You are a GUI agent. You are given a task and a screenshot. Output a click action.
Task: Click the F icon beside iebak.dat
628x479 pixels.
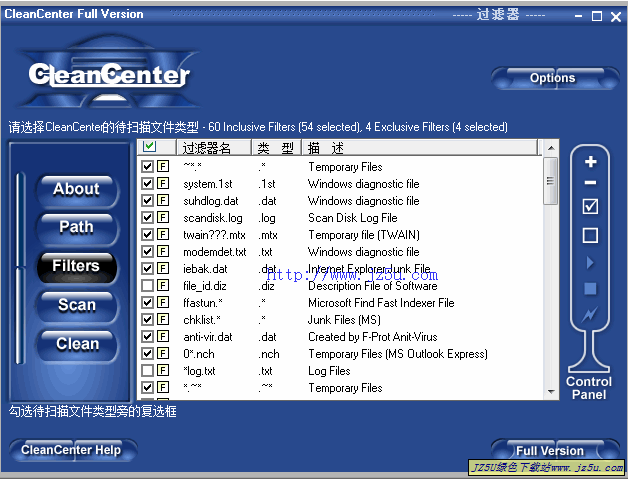click(x=163, y=268)
